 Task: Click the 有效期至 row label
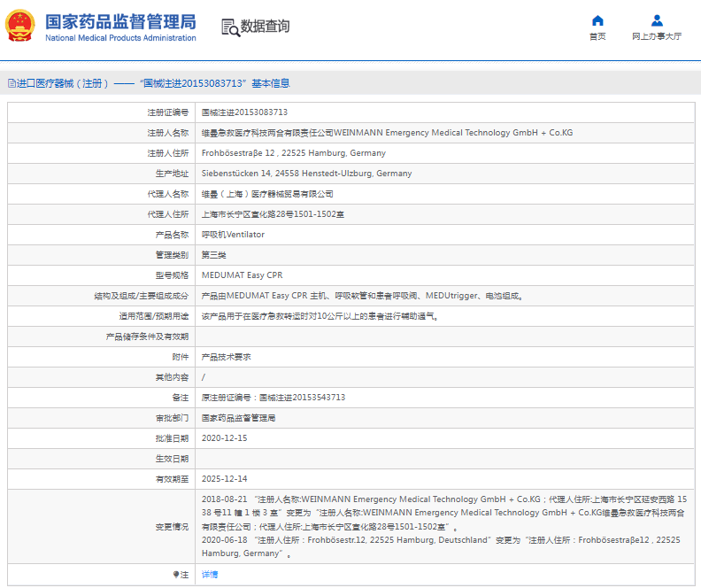[172, 479]
